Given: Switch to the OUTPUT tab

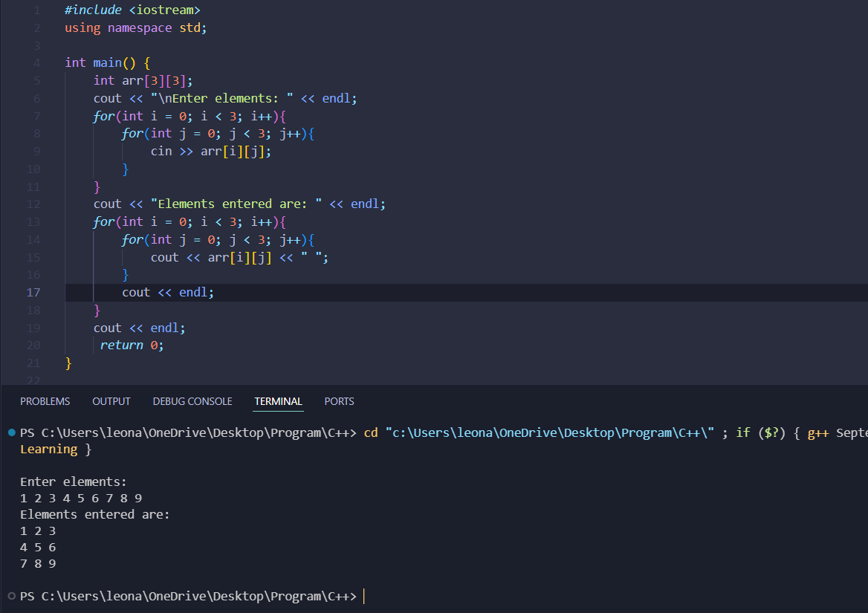Looking at the screenshot, I should pyautogui.click(x=111, y=401).
